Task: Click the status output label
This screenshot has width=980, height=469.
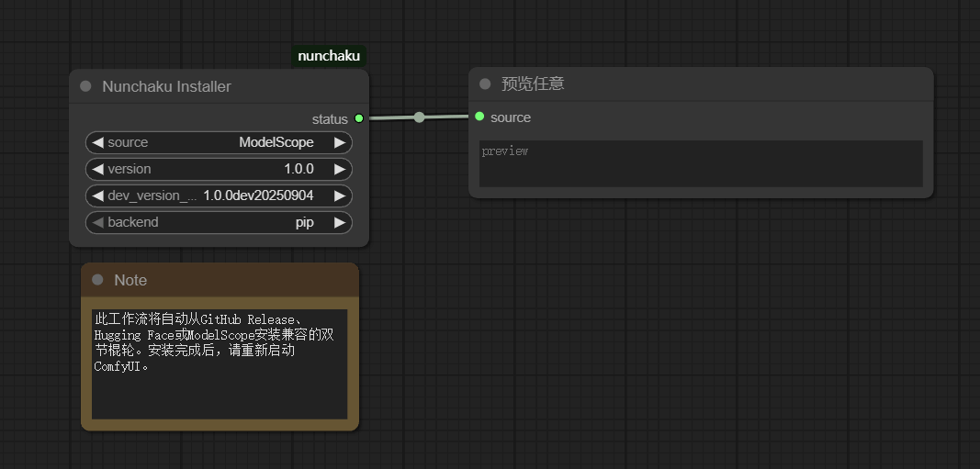Action: (x=330, y=119)
